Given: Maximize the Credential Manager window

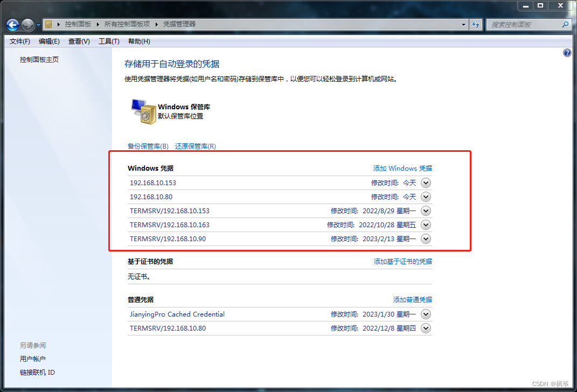Looking at the screenshot, I should tap(540, 5).
